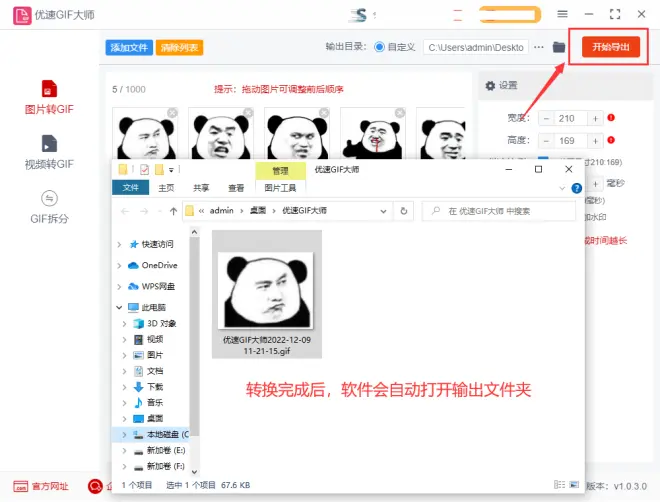Remove the first panda image from the list
The height and width of the screenshot is (502, 660).
[x=172, y=113]
